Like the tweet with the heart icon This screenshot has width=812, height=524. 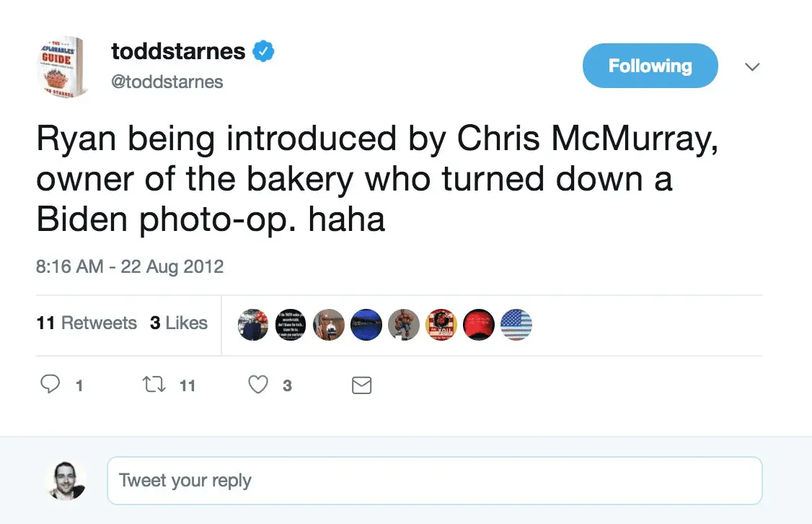click(x=258, y=385)
